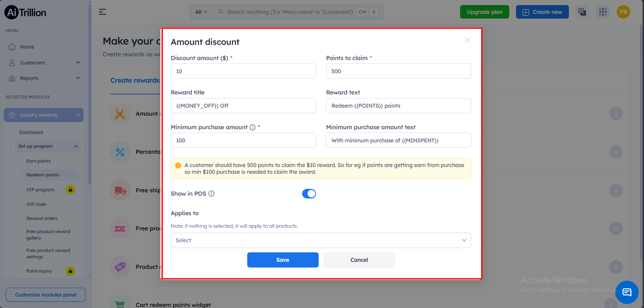Click the Reward text field
644x308 pixels.
(x=398, y=105)
